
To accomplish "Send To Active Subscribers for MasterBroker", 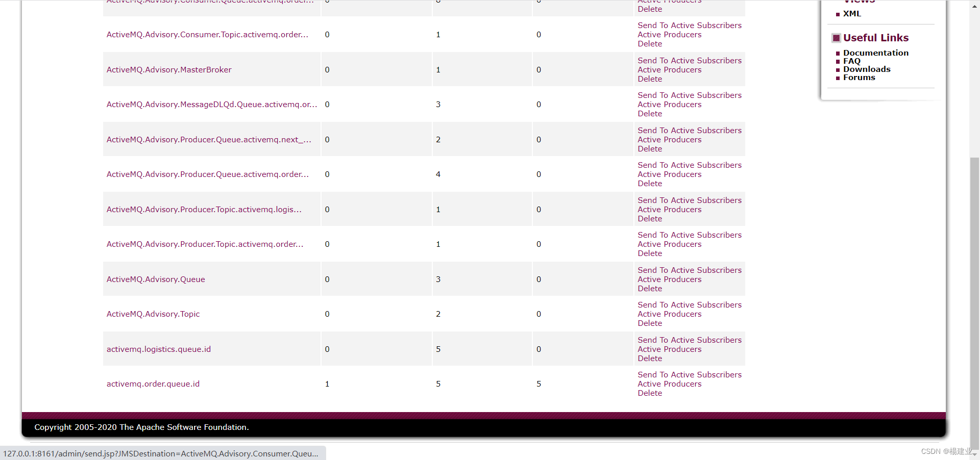I will coord(690,61).
